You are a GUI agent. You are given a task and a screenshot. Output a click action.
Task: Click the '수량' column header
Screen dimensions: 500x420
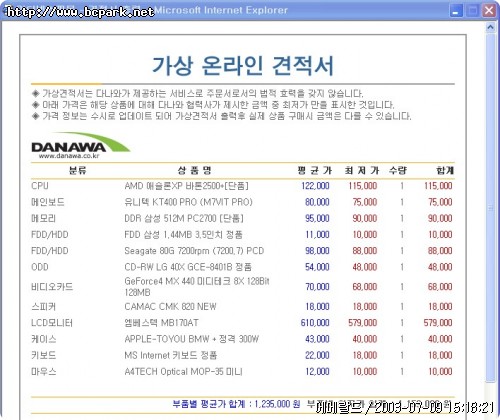coord(398,171)
